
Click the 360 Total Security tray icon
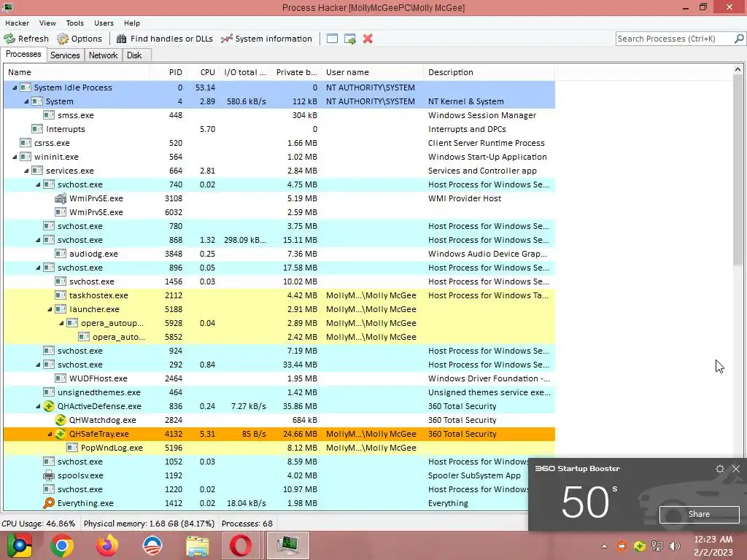(640, 546)
